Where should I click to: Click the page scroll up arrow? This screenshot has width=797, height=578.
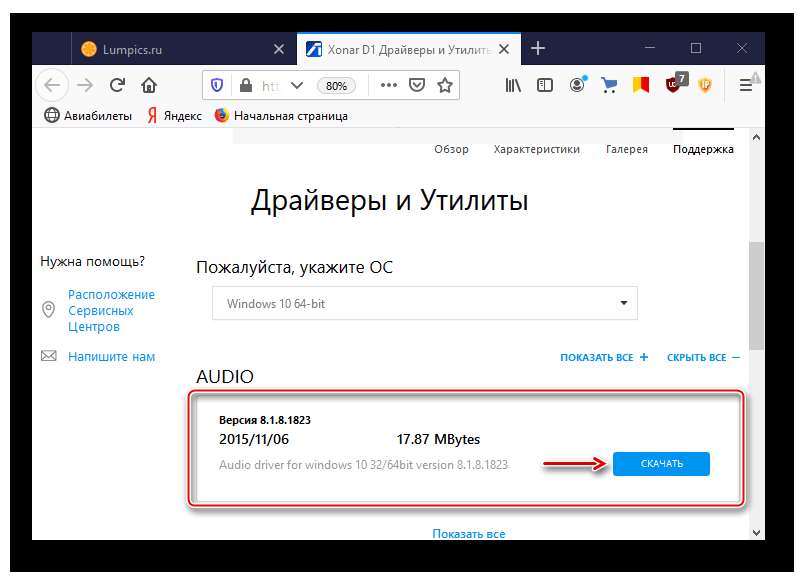pos(756,137)
